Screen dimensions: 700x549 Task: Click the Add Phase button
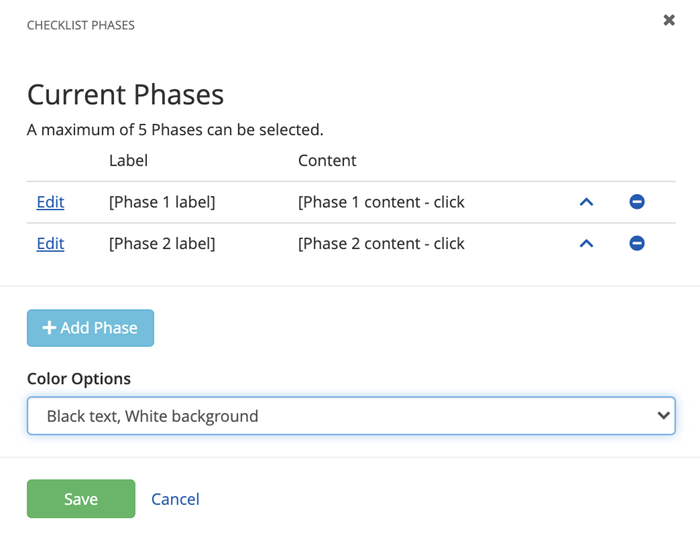click(x=90, y=328)
